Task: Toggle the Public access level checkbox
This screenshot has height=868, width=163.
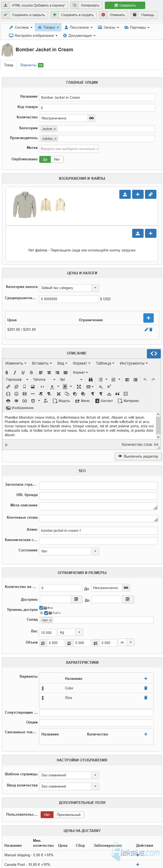Action: [46, 612]
